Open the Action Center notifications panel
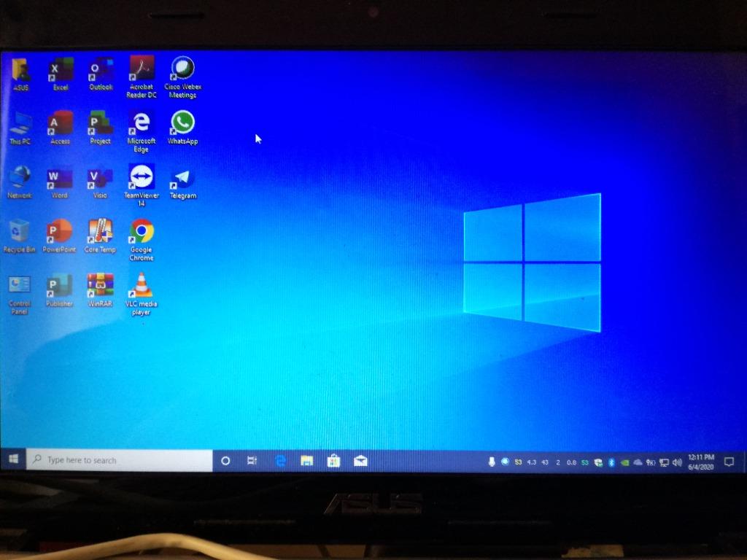747x560 pixels. pos(728,462)
